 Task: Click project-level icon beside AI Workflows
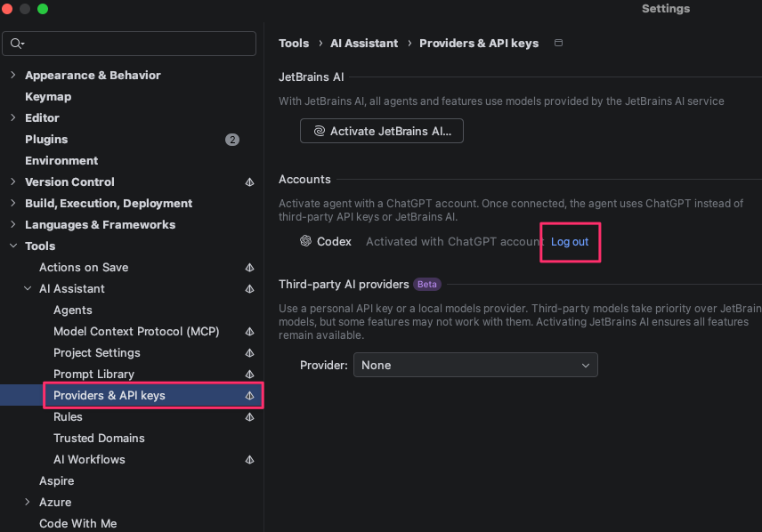[x=249, y=460]
